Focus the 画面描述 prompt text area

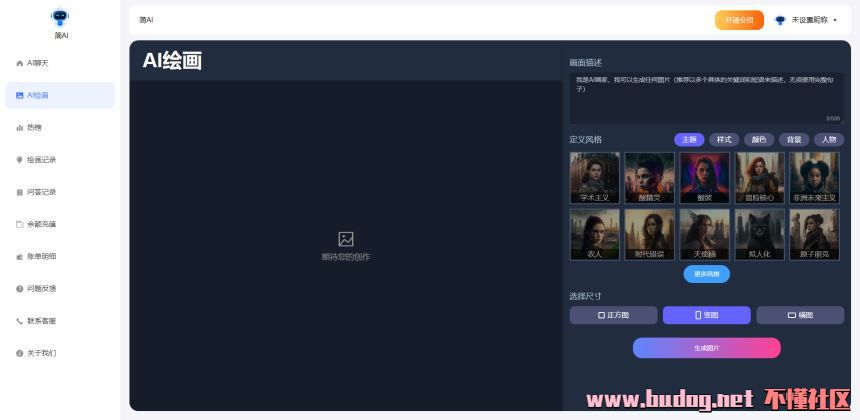click(706, 98)
